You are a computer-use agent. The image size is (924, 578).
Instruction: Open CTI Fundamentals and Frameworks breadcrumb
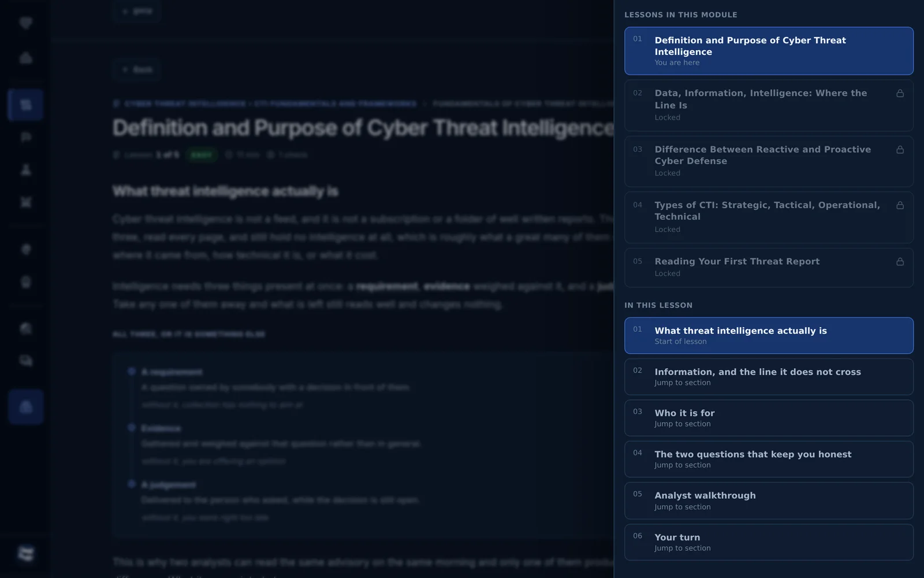[336, 104]
